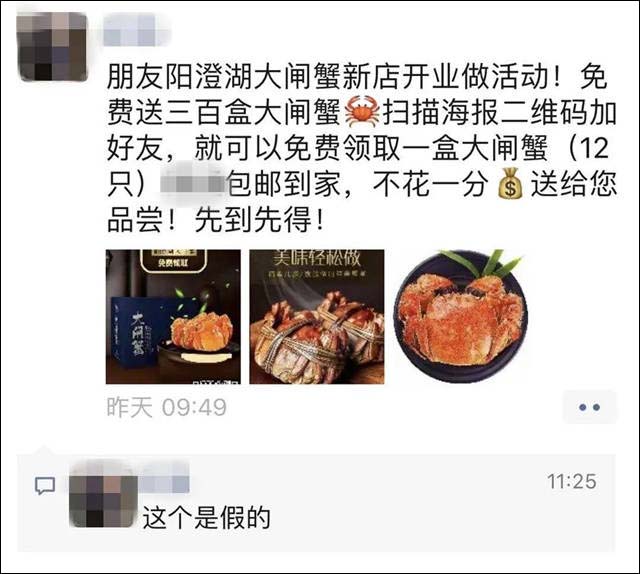
Task: Tap the blue 大闸蟹 box in first photo
Action: [133, 331]
